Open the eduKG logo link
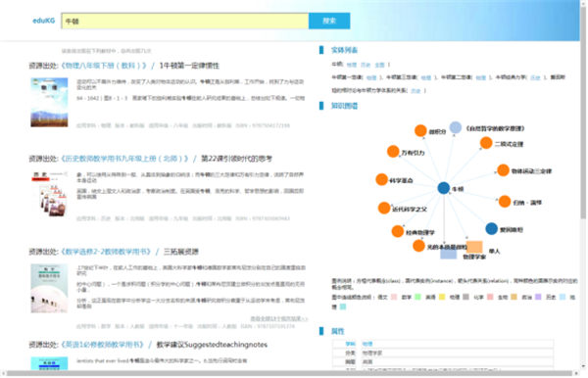This screenshot has height=378, width=588. tap(43, 21)
